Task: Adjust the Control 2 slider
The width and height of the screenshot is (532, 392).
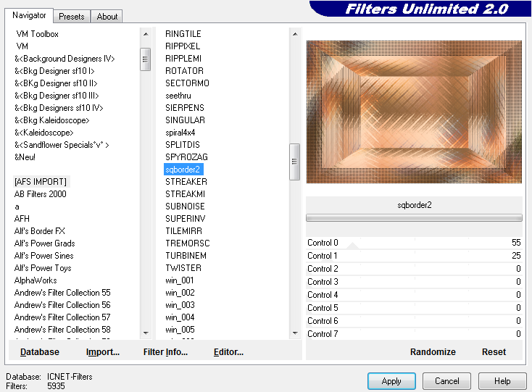Action: point(414,269)
